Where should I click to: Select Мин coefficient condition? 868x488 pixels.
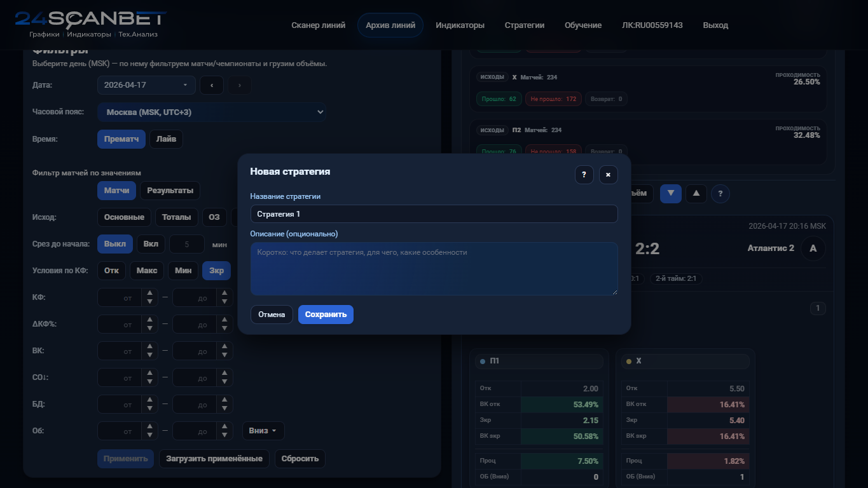(x=183, y=271)
